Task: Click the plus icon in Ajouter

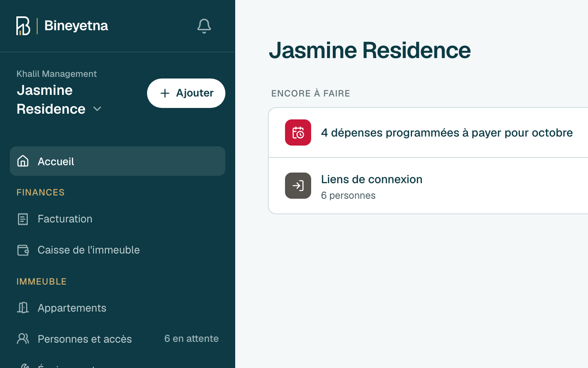Action: pyautogui.click(x=165, y=93)
